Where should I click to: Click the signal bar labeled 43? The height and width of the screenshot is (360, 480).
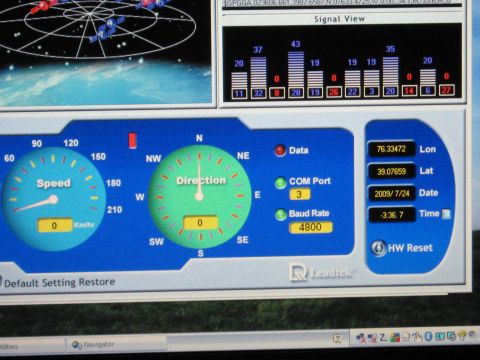pos(296,69)
